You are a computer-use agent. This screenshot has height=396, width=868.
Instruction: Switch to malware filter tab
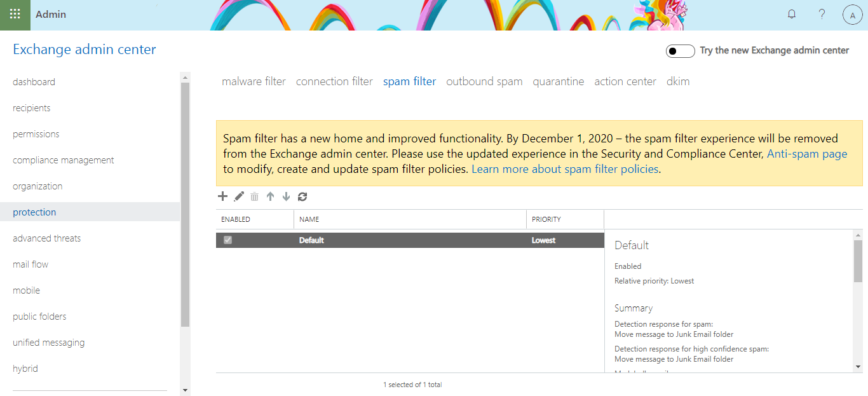[x=254, y=81]
